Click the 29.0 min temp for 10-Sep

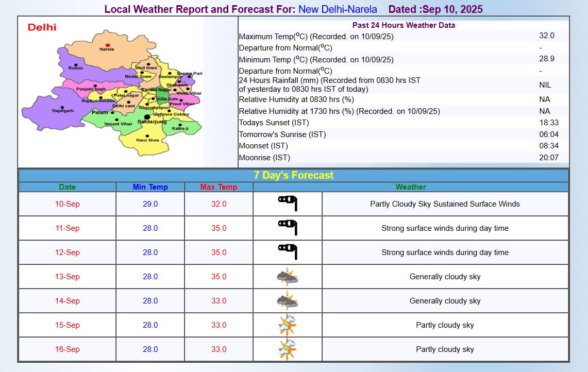[150, 204]
